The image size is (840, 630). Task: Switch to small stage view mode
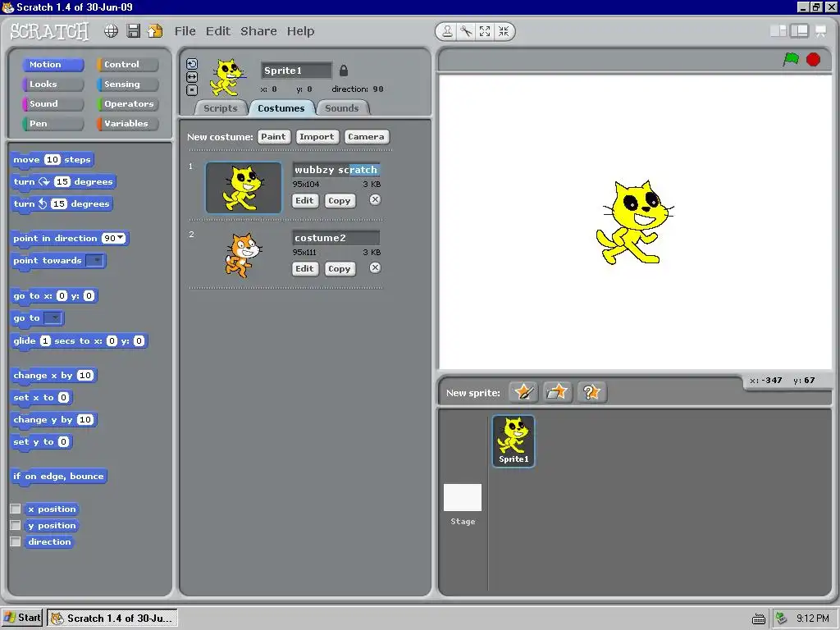tap(778, 31)
